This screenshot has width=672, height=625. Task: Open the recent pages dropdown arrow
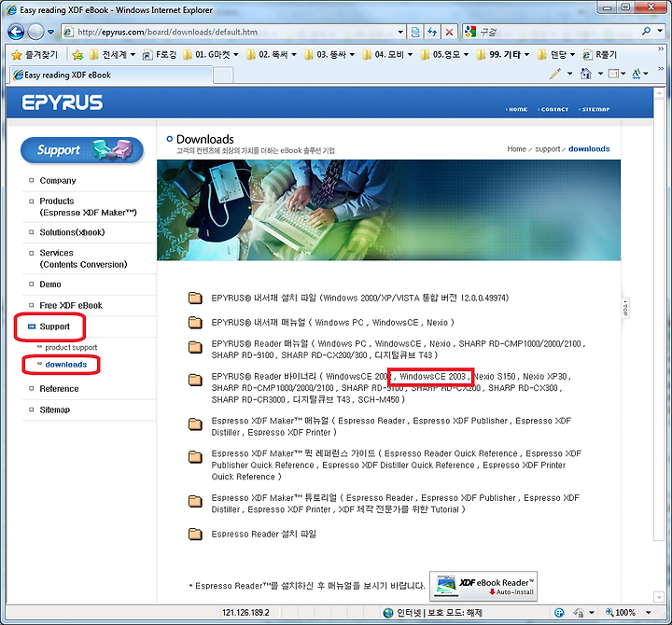coord(50,32)
